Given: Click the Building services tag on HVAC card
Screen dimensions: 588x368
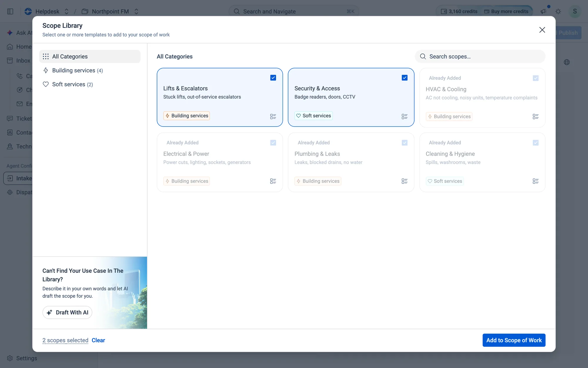Looking at the screenshot, I should [449, 117].
